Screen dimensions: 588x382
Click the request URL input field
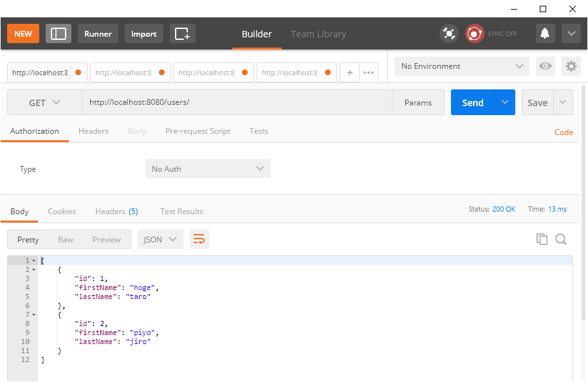tap(237, 102)
